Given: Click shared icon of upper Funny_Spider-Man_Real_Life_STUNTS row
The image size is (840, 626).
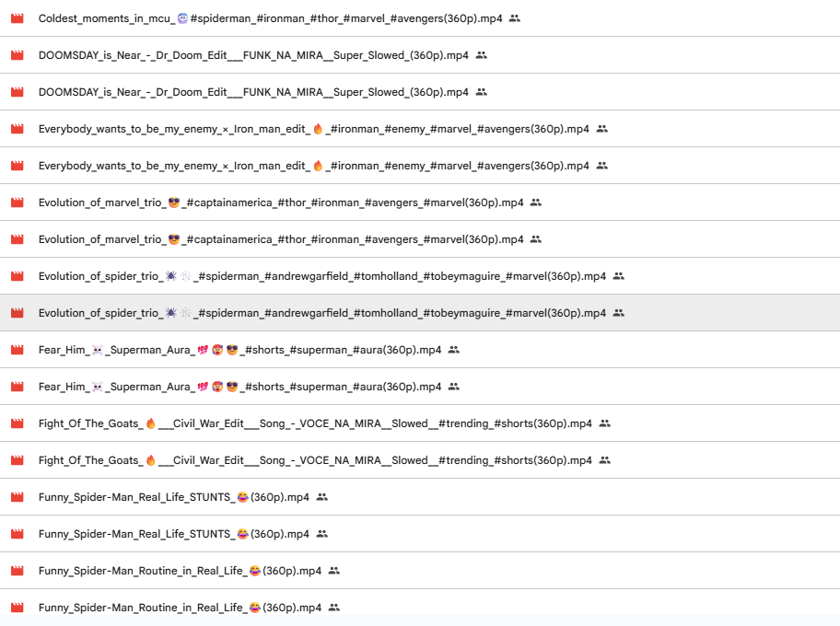Looking at the screenshot, I should pos(322,497).
